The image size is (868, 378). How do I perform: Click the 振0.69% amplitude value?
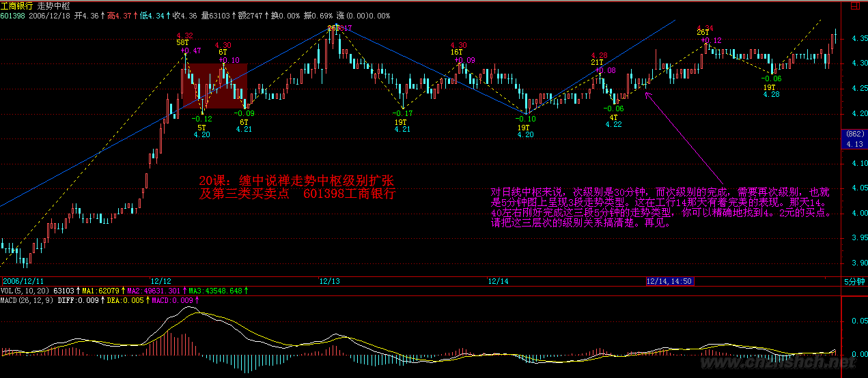pos(320,16)
